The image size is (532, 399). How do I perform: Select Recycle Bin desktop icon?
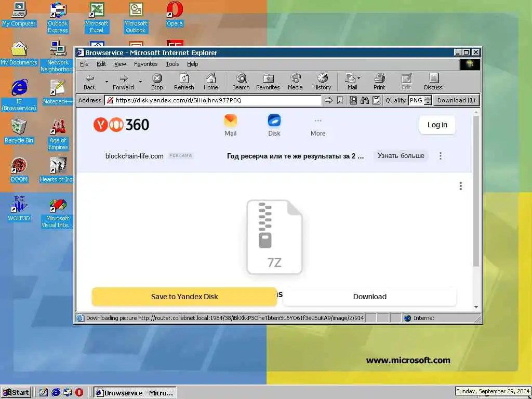tap(19, 131)
